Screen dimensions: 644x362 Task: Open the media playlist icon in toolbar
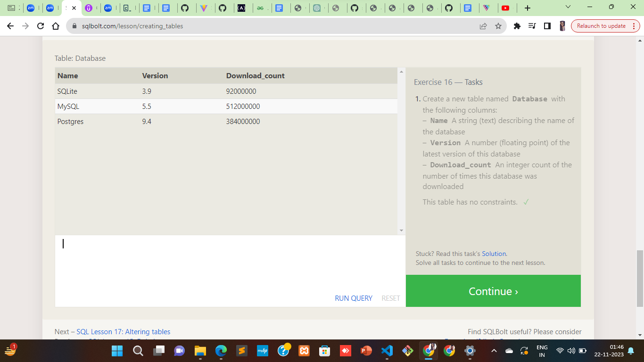pos(532,26)
